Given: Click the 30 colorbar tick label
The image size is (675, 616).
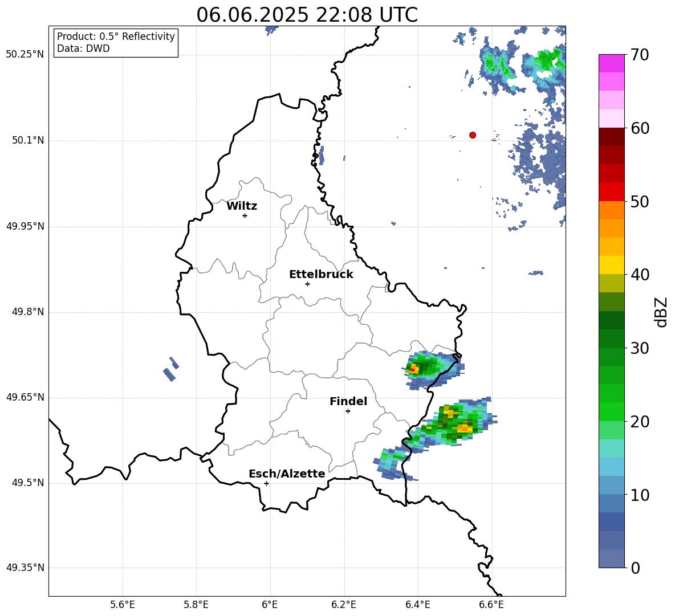Looking at the screenshot, I should pos(639,348).
